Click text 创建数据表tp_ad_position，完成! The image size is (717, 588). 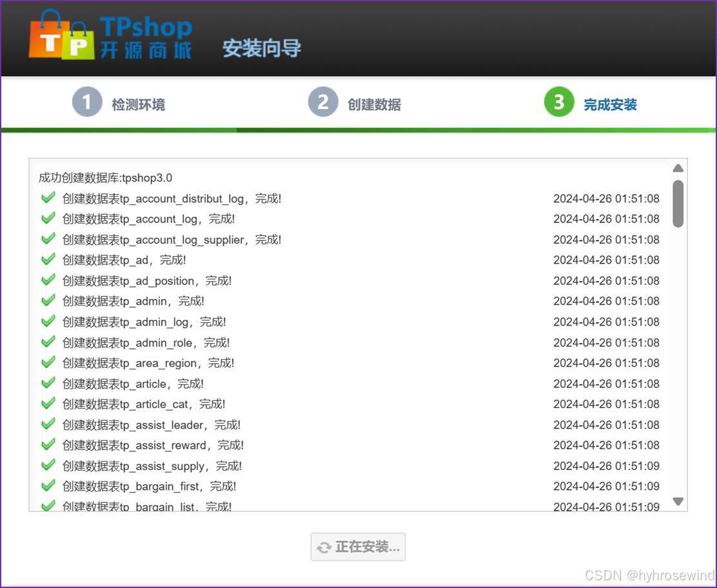point(147,281)
